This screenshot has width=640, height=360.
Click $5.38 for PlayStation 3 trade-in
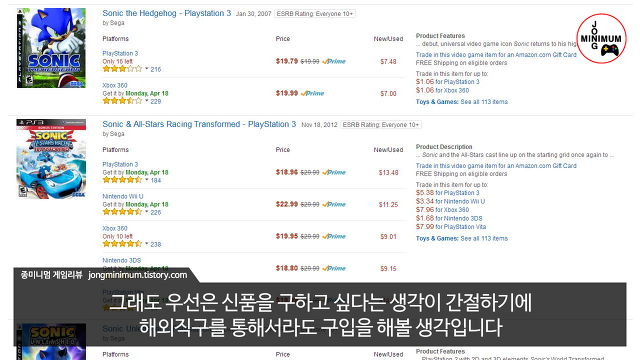point(448,193)
